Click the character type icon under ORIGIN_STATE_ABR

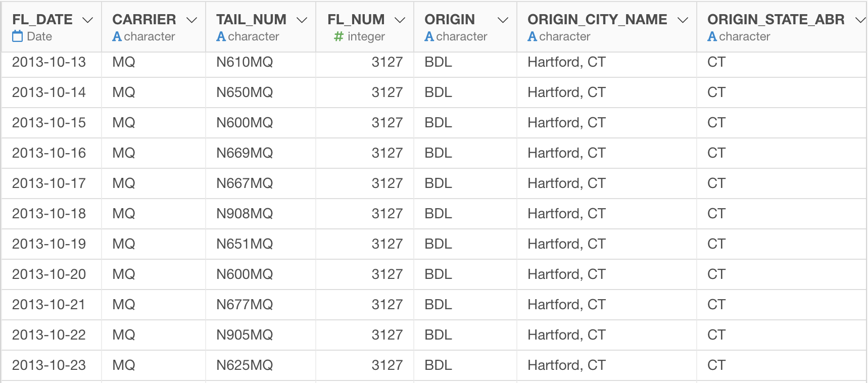tap(712, 36)
